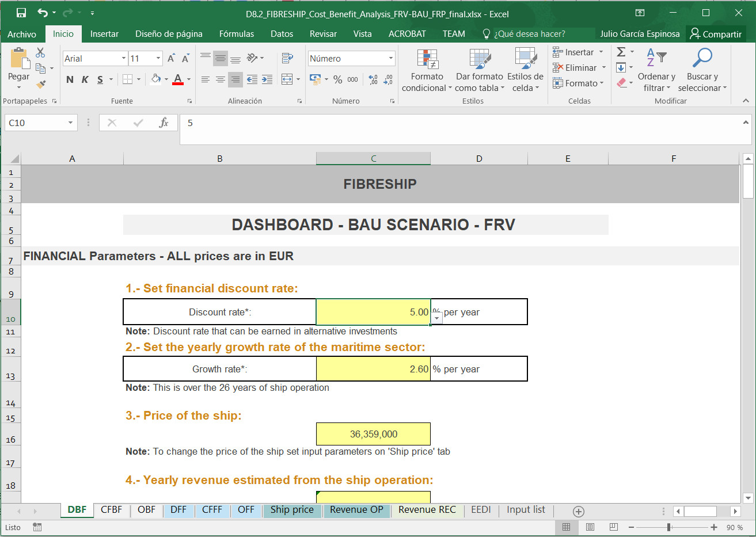Click the Compartir button

click(x=716, y=34)
